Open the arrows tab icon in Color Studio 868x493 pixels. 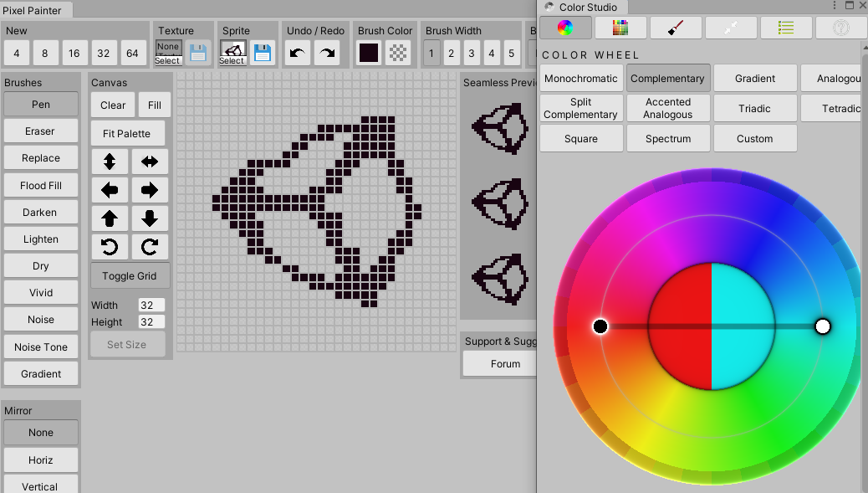click(x=731, y=27)
